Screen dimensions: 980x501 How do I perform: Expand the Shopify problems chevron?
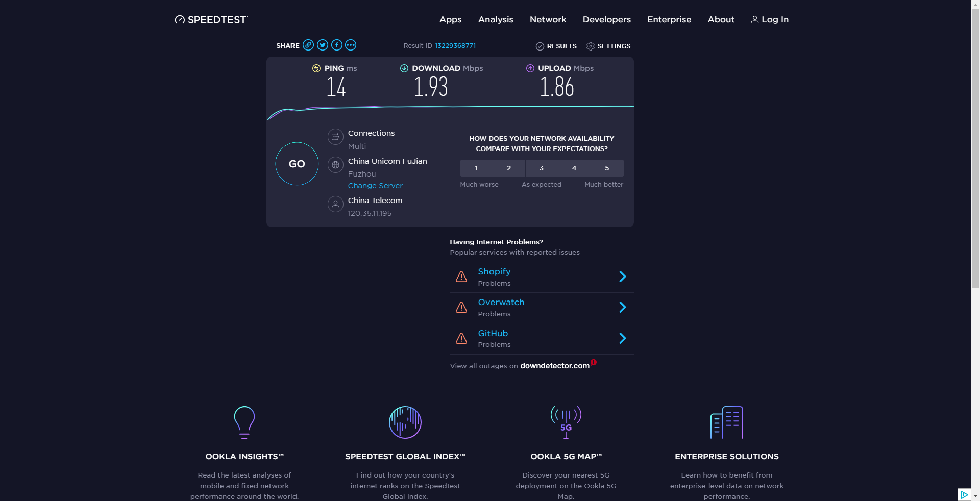tap(623, 277)
